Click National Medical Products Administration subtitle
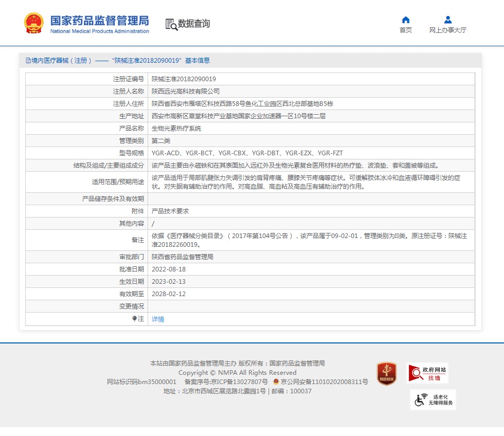This screenshot has height=436, width=504. [100, 31]
